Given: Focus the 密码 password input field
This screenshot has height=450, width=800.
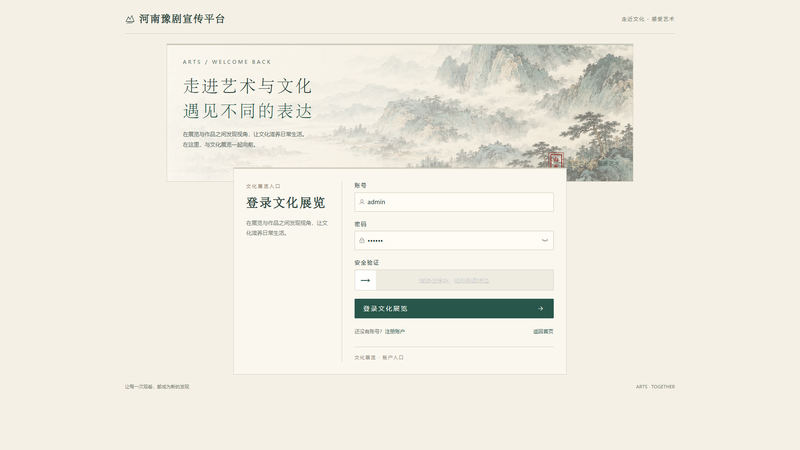Looking at the screenshot, I should tap(454, 240).
